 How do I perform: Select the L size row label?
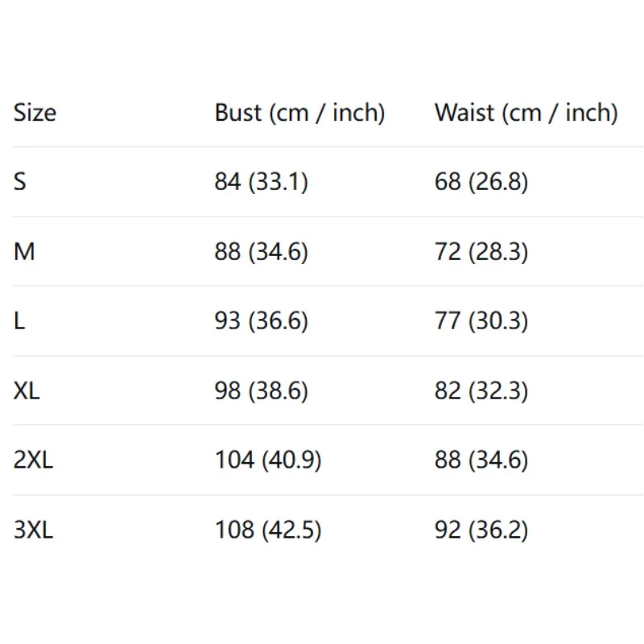pyautogui.click(x=19, y=321)
